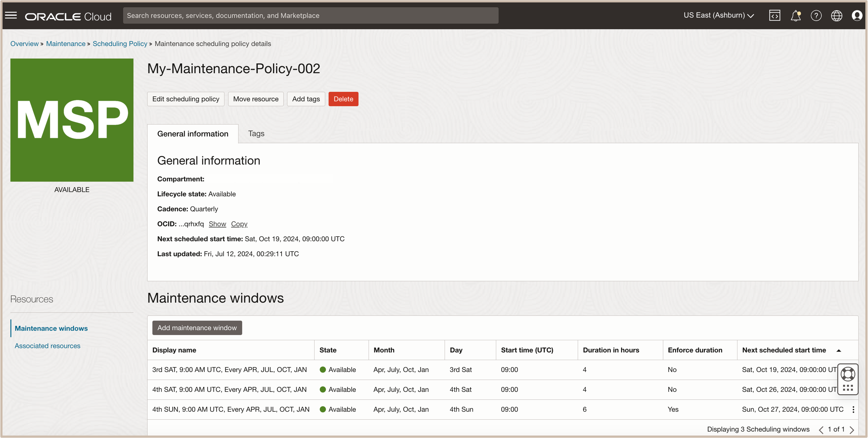Open the support lifebuoy widget
Image resolution: width=868 pixels, height=438 pixels.
point(847,374)
